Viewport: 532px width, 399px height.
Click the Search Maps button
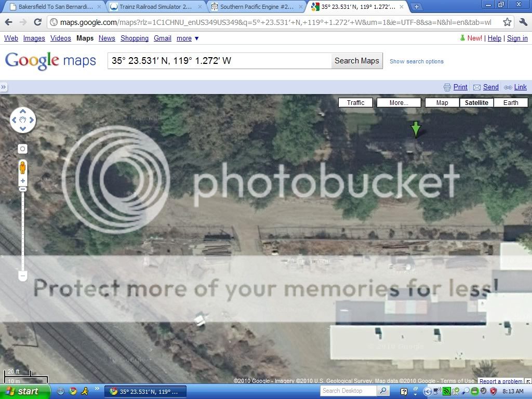click(x=356, y=61)
